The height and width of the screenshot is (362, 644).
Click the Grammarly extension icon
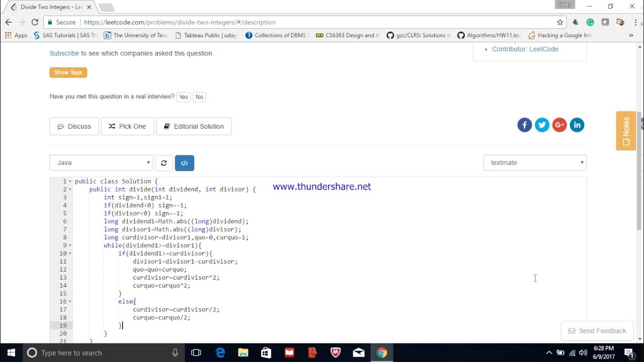[x=590, y=22]
